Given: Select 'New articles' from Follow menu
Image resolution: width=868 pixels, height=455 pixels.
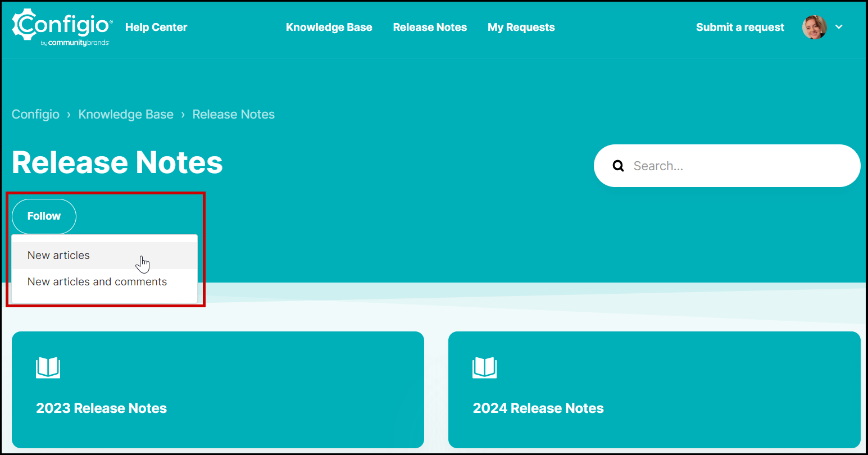Looking at the screenshot, I should (104, 256).
